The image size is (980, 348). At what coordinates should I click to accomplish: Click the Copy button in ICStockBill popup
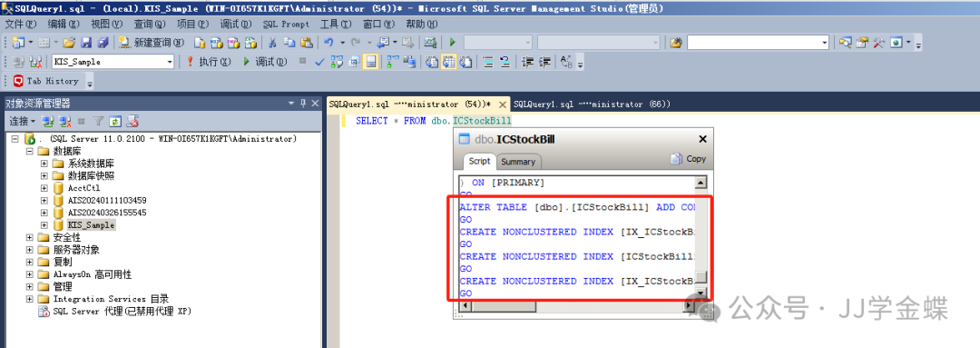(x=689, y=159)
